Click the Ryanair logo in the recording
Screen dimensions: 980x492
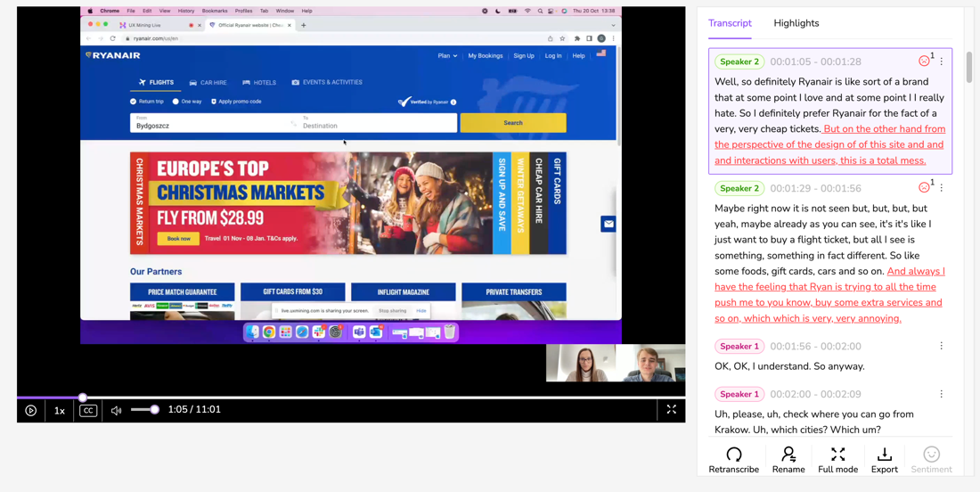point(113,55)
